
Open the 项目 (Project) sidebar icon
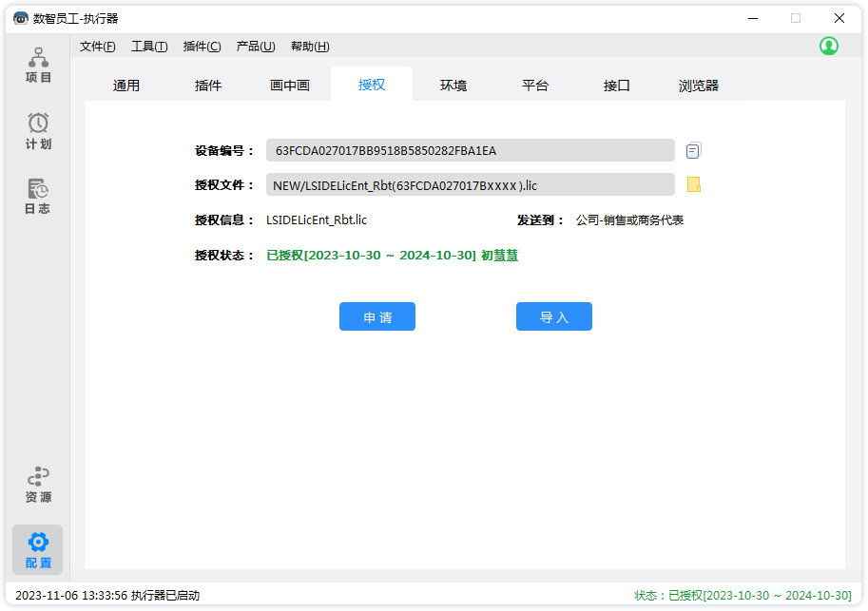coord(38,65)
